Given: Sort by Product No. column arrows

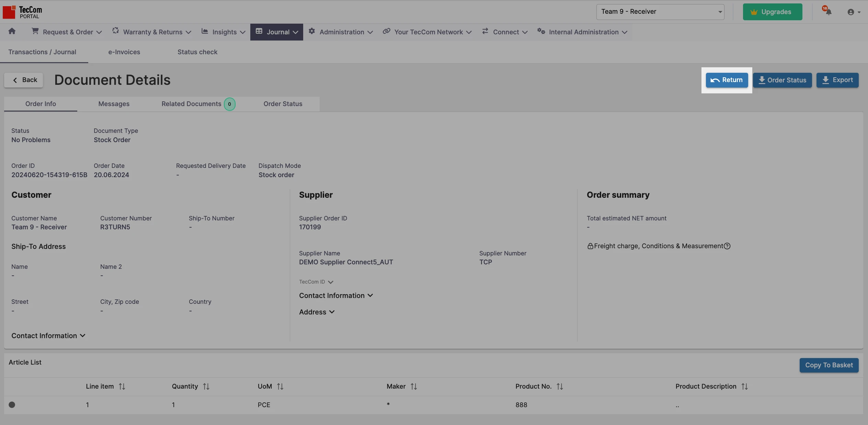Looking at the screenshot, I should click(x=560, y=387).
